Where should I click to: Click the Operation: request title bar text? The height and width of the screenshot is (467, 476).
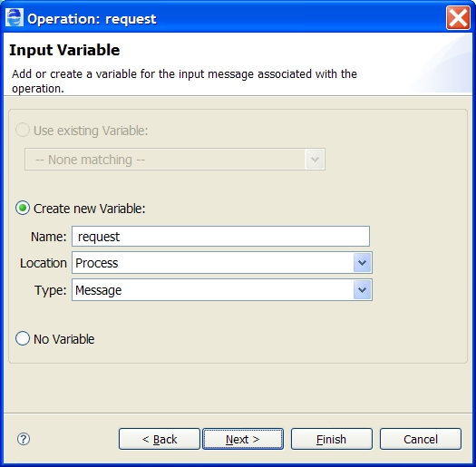coord(92,19)
